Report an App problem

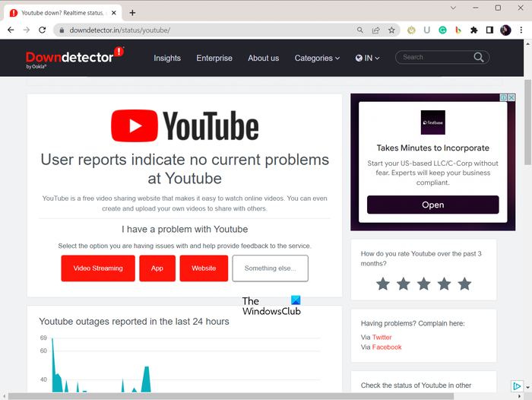tap(157, 268)
